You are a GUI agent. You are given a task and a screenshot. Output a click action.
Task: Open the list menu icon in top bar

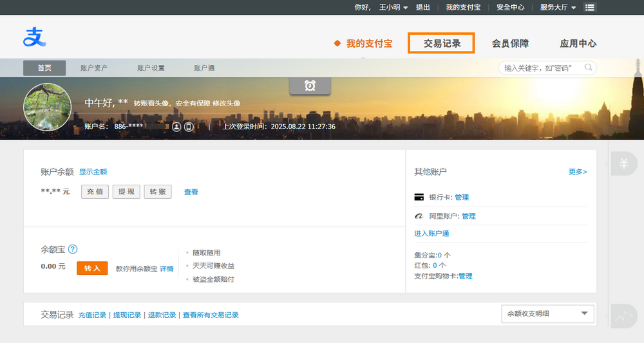click(590, 7)
